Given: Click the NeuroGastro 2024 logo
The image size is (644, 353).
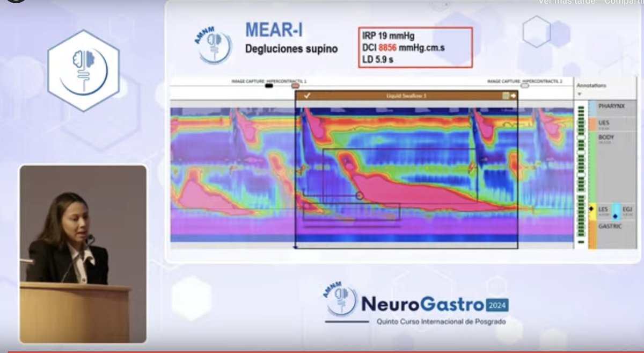Looking at the screenshot, I should 417,301.
